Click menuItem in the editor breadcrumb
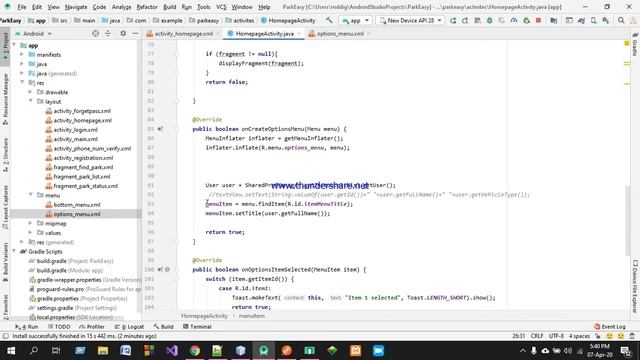 pyautogui.click(x=251, y=316)
